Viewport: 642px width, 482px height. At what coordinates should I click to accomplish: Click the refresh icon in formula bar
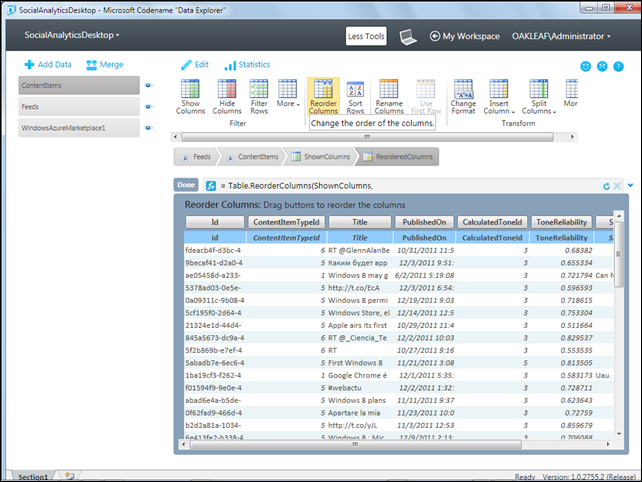(x=606, y=186)
